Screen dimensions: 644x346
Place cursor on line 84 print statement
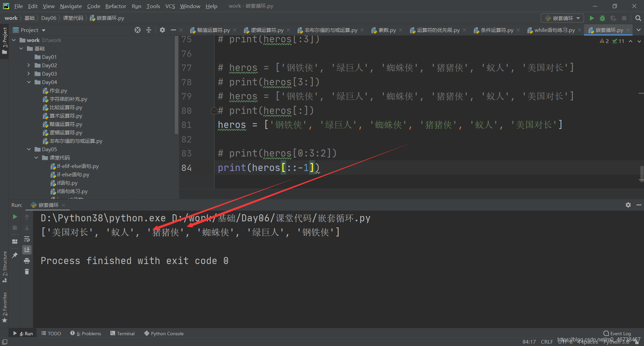(268, 168)
